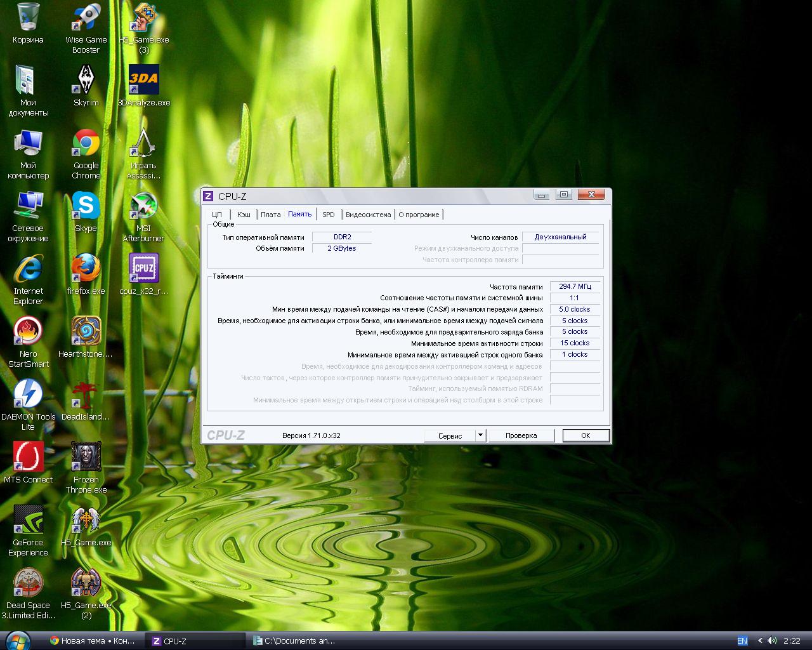Viewport: 812px width, 650px height.
Task: Click the 1 clocks timing value
Action: [x=575, y=354]
